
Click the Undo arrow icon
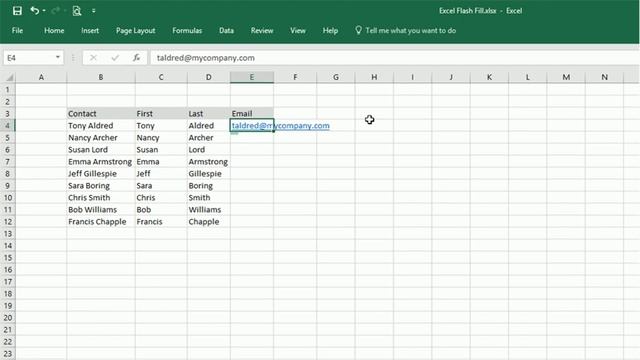(x=35, y=11)
